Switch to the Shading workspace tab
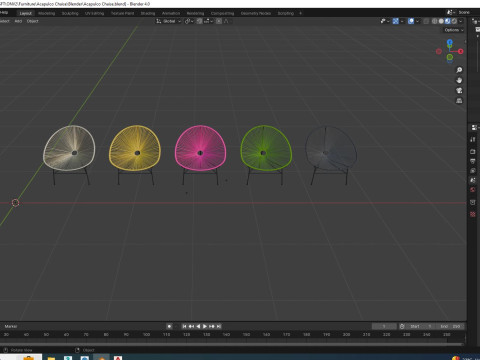Viewport: 480px width, 360px height. [x=148, y=13]
